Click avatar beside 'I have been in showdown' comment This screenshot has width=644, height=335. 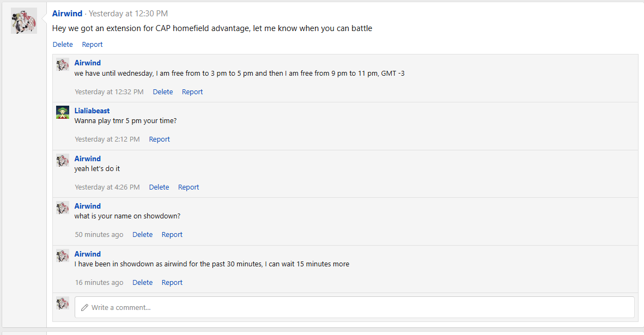click(63, 255)
